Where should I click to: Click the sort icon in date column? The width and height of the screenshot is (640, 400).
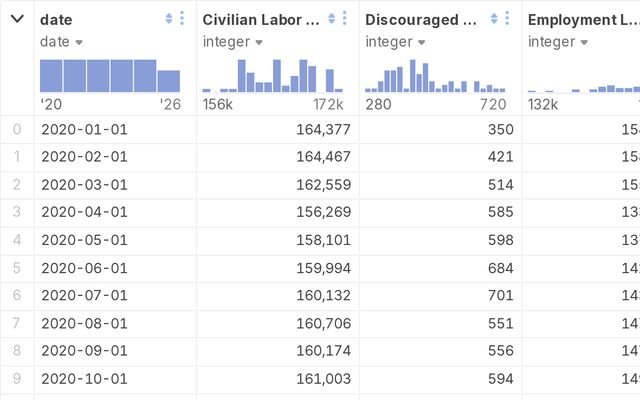(x=168, y=19)
